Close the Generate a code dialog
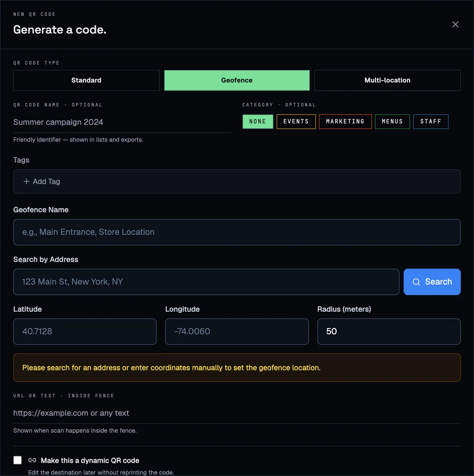The width and height of the screenshot is (474, 476). click(455, 24)
